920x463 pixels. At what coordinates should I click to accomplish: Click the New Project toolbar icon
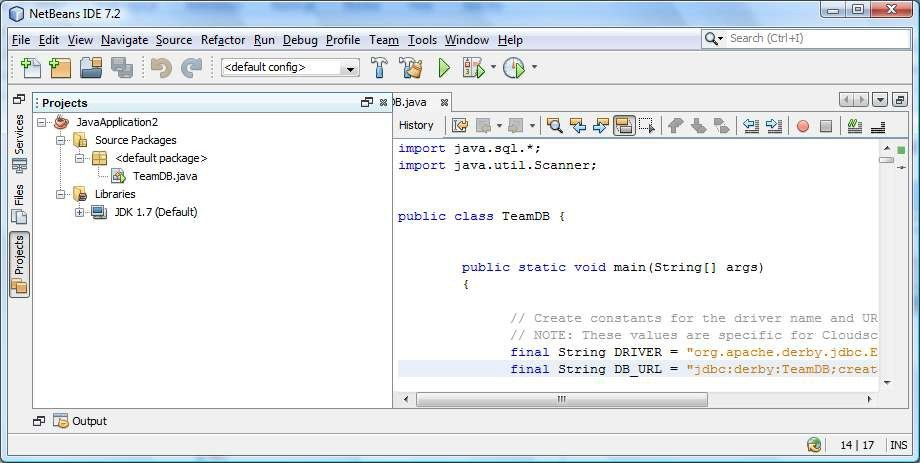coord(61,68)
